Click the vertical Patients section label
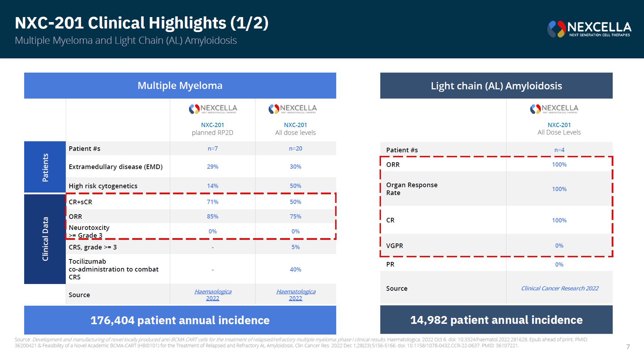The width and height of the screenshot is (644, 363). [45, 167]
